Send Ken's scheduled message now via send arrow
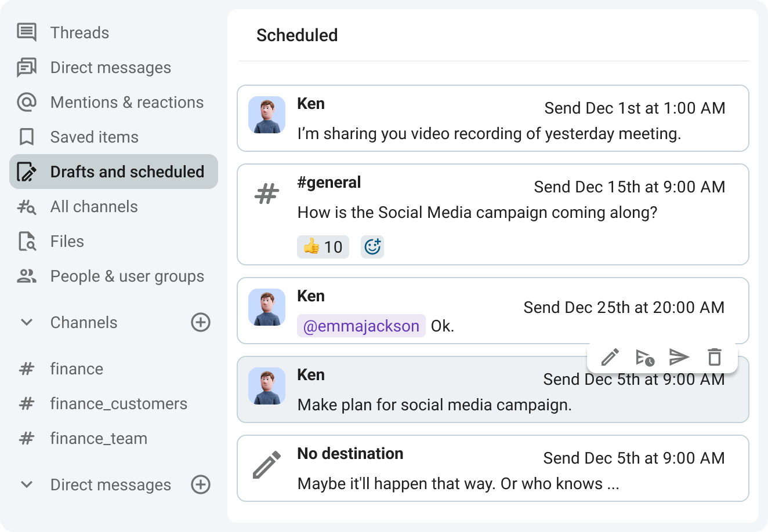768x532 pixels. (679, 357)
